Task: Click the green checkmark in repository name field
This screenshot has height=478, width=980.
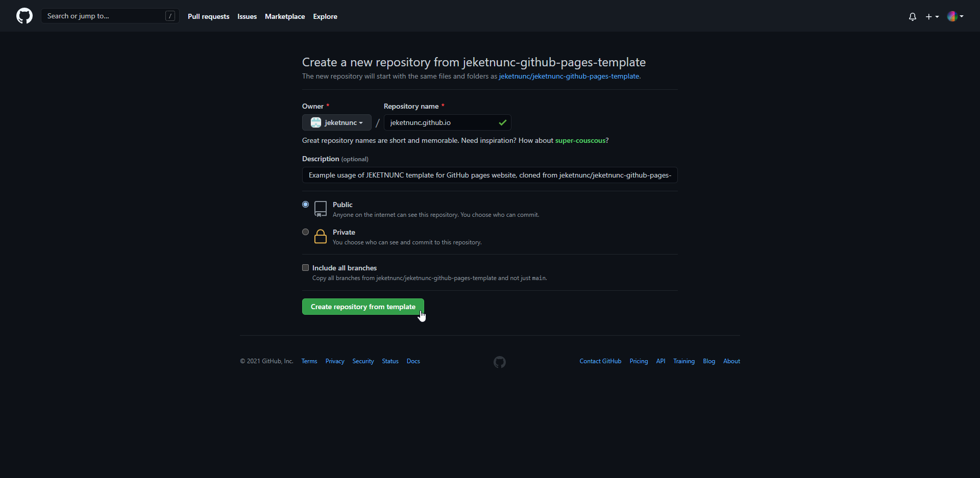Action: click(503, 122)
